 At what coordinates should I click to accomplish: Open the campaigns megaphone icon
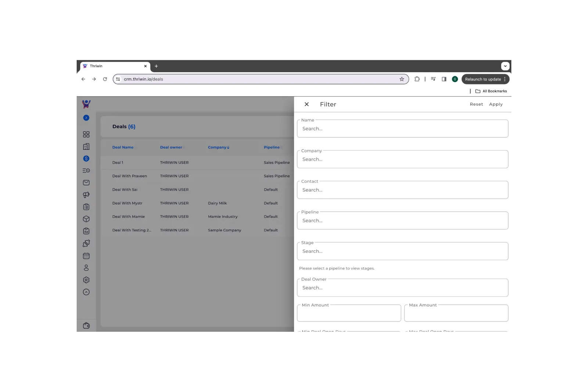(86, 195)
